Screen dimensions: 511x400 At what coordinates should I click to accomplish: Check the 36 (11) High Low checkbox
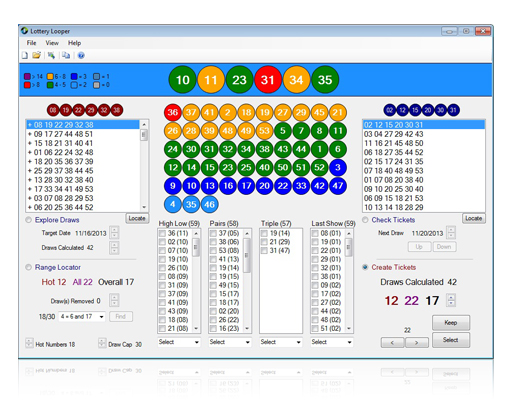[162, 233]
